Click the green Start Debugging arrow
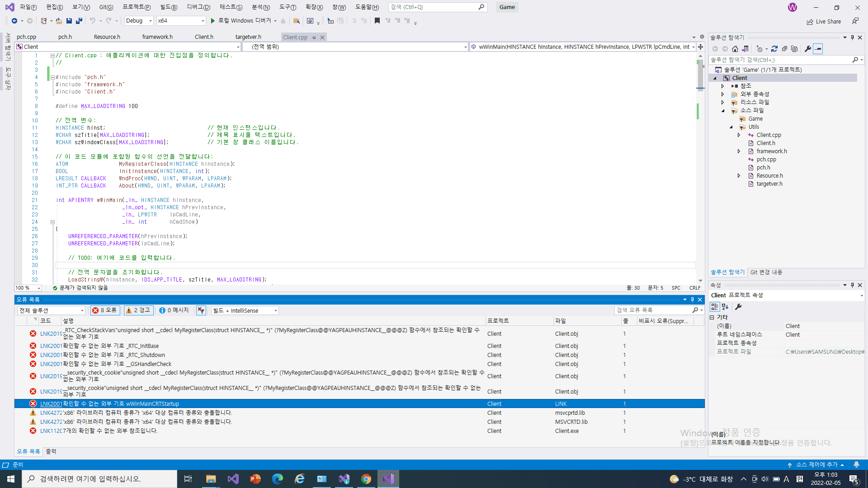Image resolution: width=868 pixels, height=488 pixels. click(x=212, y=21)
